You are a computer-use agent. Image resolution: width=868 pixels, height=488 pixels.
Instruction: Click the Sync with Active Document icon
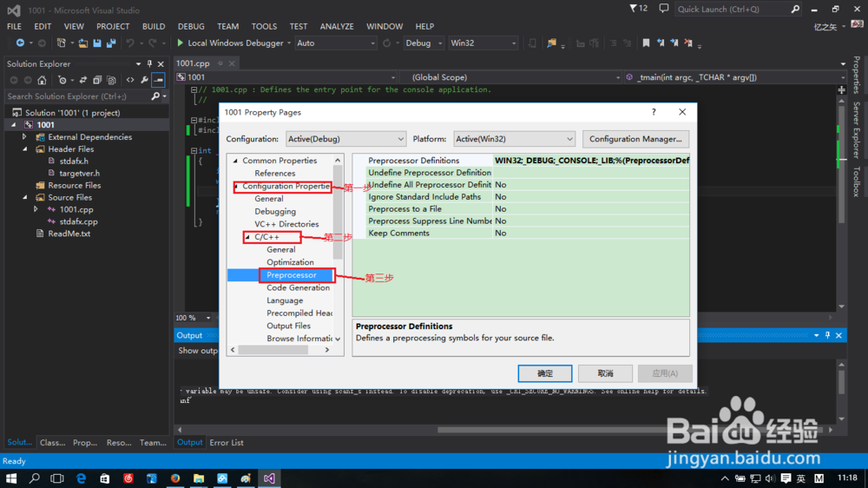[x=83, y=80]
